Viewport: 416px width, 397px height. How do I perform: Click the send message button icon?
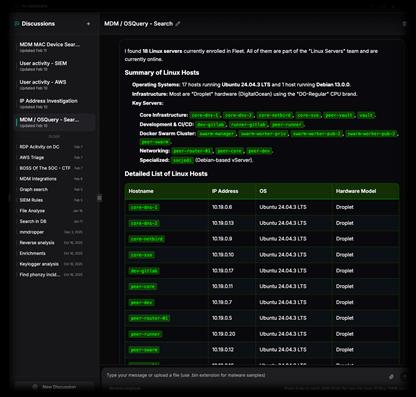coord(404,377)
